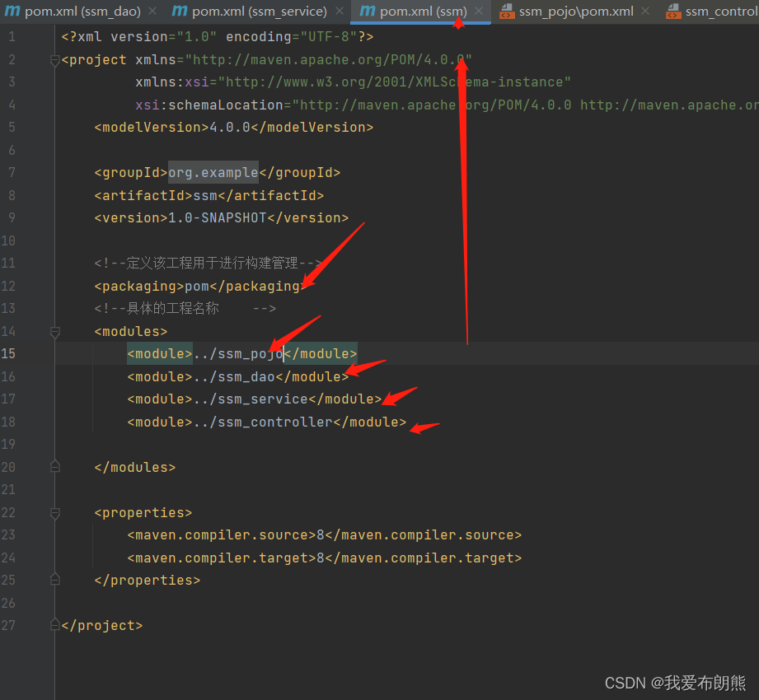Place cursor in ../ssm_controller module line
The height and width of the screenshot is (700, 759).
tap(267, 422)
